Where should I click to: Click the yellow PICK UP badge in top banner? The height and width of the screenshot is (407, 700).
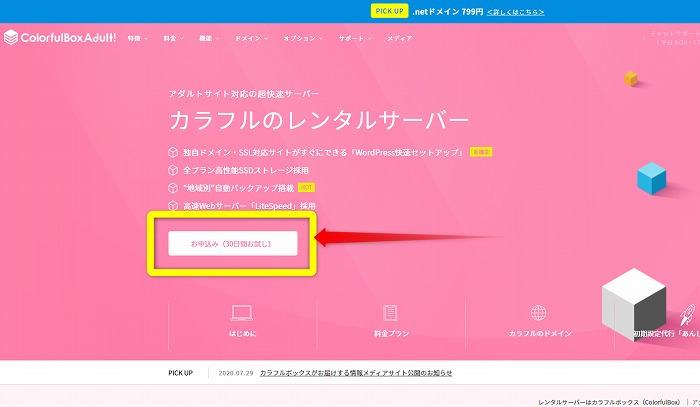click(388, 11)
